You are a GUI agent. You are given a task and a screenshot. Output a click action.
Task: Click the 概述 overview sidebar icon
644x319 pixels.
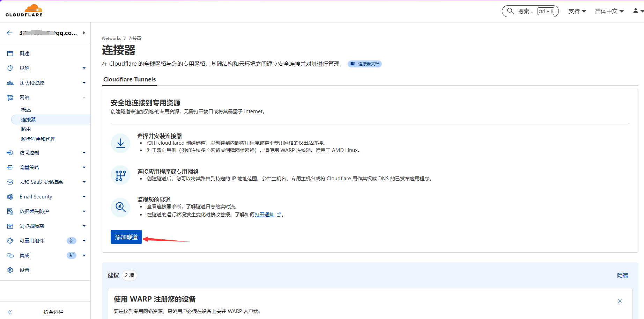[10, 53]
